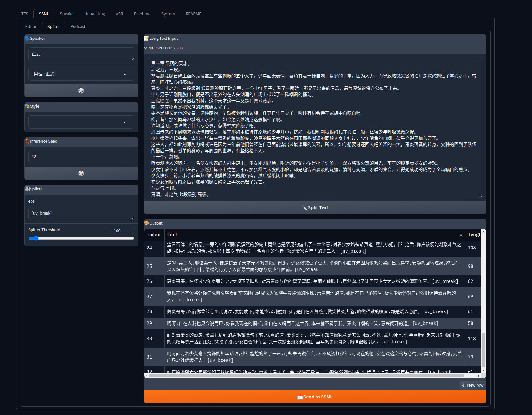Click length cell 79
The width and height of the screenshot is (532, 415).
[x=473, y=357]
